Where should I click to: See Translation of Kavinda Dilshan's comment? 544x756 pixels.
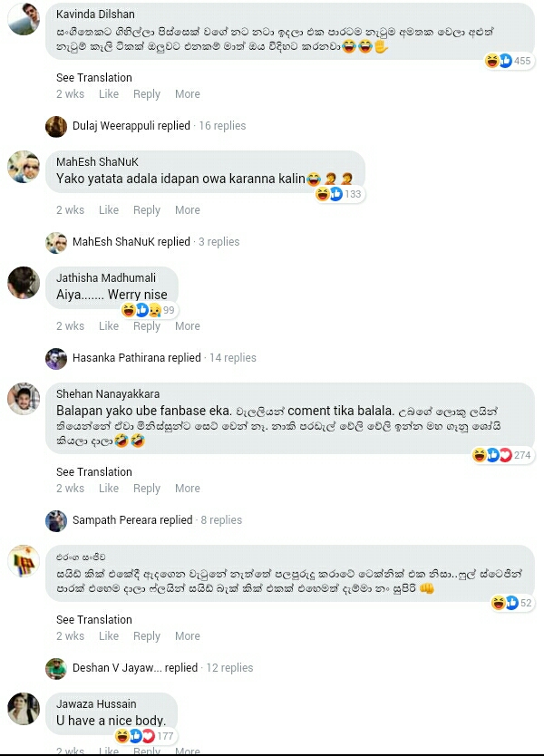[94, 78]
